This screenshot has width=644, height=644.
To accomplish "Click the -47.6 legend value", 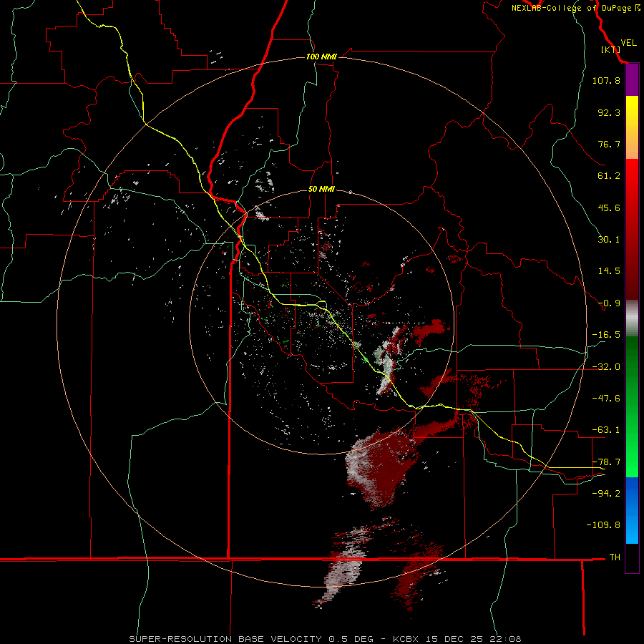I will click(x=606, y=399).
